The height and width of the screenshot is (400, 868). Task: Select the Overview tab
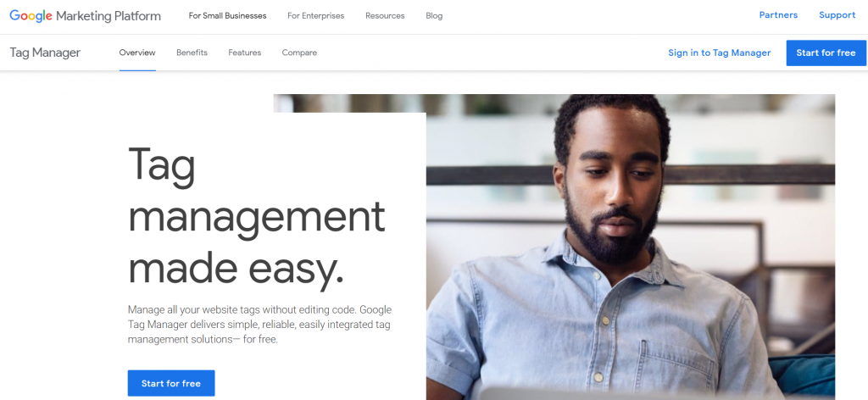click(x=137, y=53)
